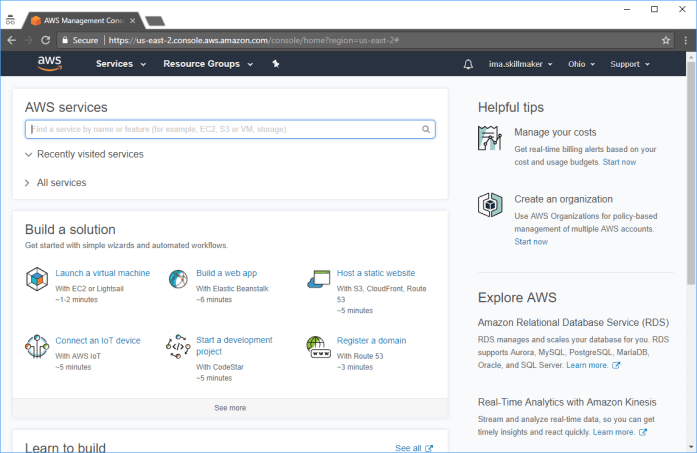This screenshot has width=697, height=453.
Task: Click the scrollbar down arrow
Action: pos(691,447)
